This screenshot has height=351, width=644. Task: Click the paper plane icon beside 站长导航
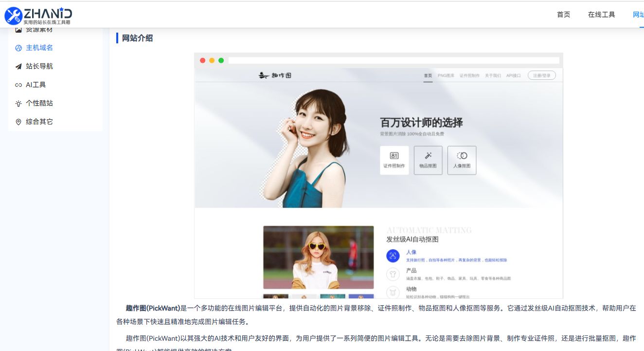(18, 66)
